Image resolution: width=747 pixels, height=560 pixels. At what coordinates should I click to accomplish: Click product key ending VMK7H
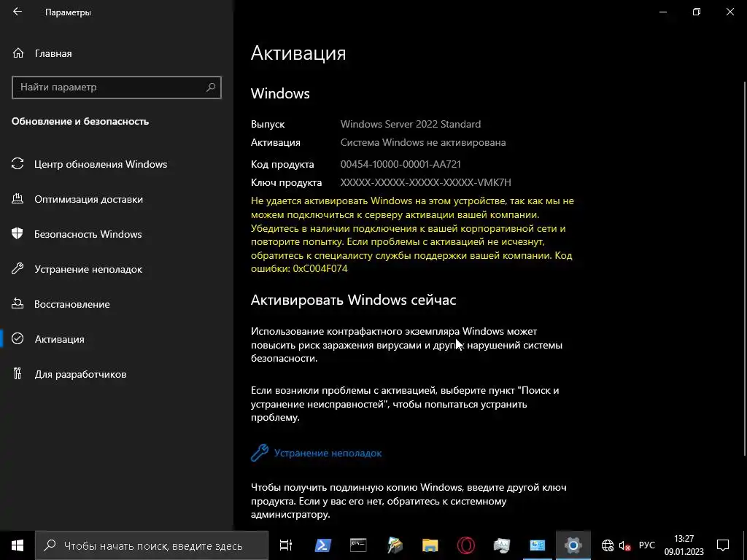425,182
